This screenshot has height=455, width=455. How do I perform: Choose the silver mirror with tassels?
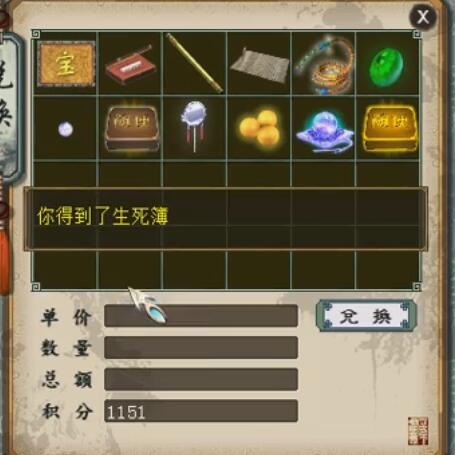pyautogui.click(x=194, y=126)
